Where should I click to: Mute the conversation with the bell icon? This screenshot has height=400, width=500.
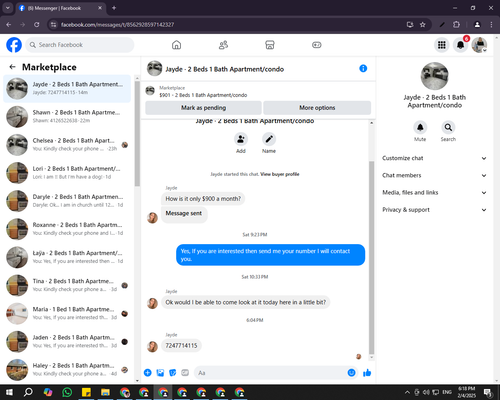pos(420,127)
